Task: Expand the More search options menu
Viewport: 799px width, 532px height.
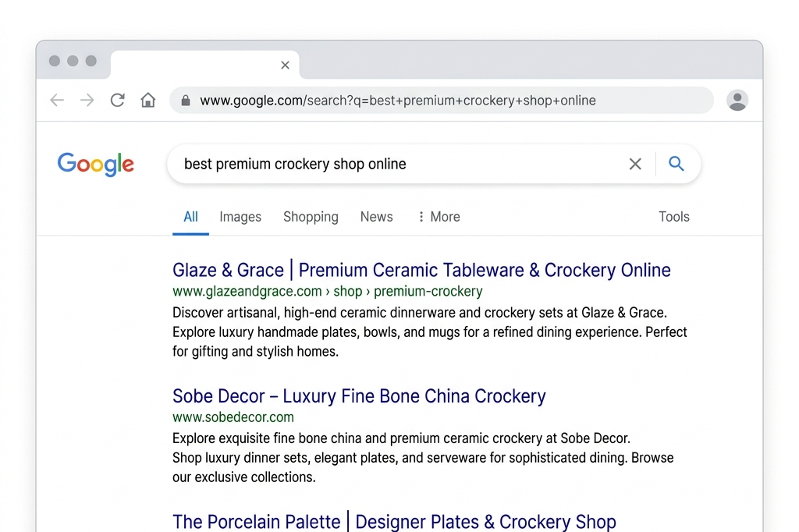Action: pyautogui.click(x=439, y=217)
